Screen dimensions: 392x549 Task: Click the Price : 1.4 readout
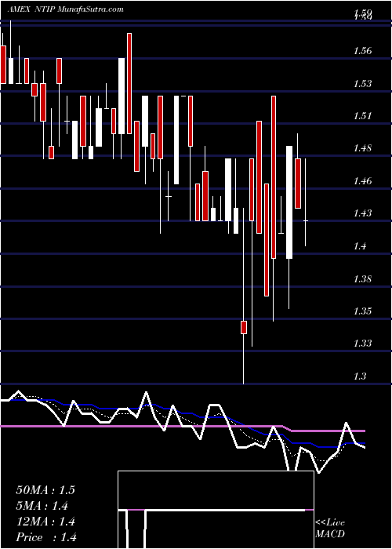(46, 537)
